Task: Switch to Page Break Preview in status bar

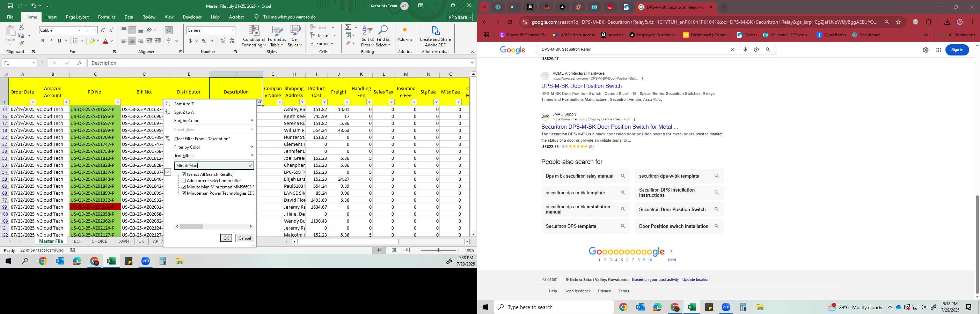Action: pos(407,250)
